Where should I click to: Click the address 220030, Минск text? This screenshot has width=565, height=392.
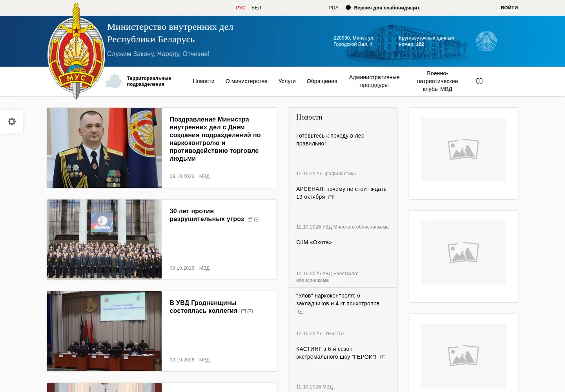[x=354, y=41]
